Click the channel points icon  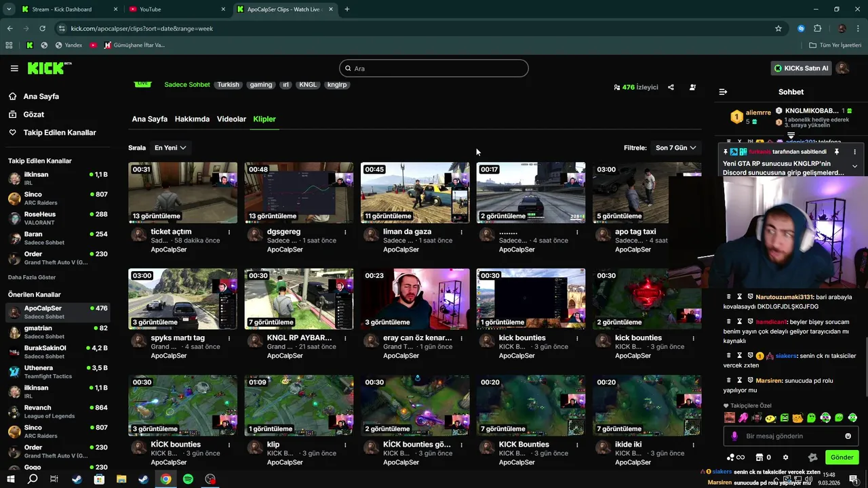tap(736, 457)
